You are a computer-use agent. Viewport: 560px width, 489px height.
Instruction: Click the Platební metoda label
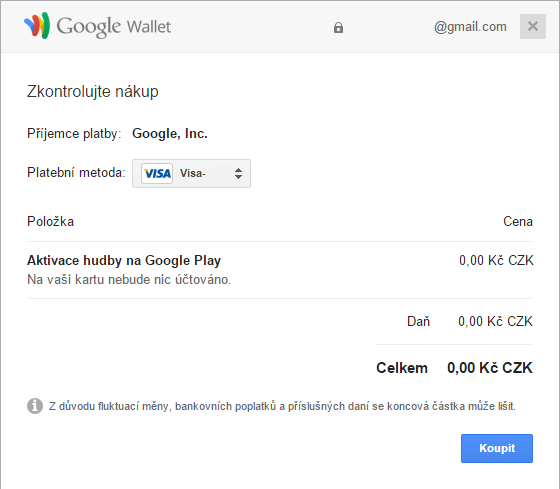click(76, 173)
